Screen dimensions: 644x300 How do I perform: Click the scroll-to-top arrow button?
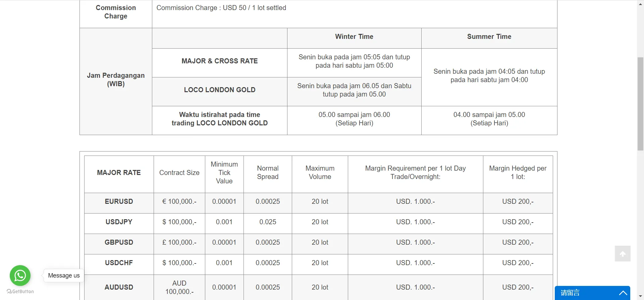click(x=623, y=254)
